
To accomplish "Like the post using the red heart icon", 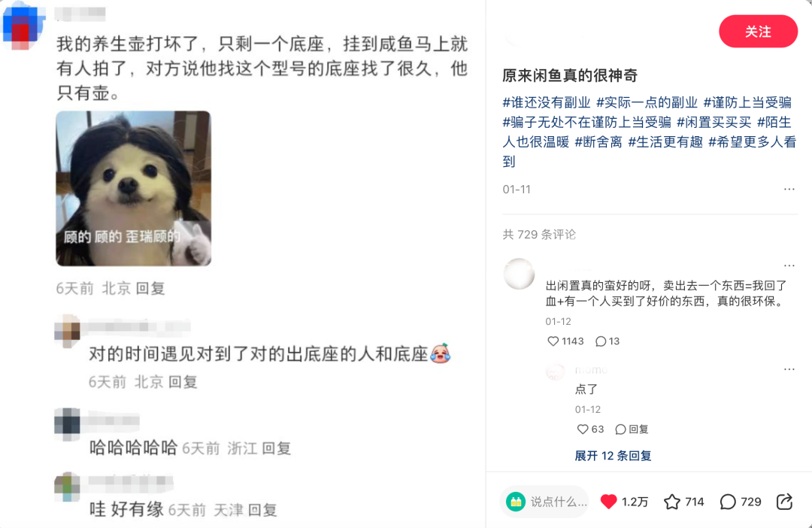I will [x=608, y=502].
